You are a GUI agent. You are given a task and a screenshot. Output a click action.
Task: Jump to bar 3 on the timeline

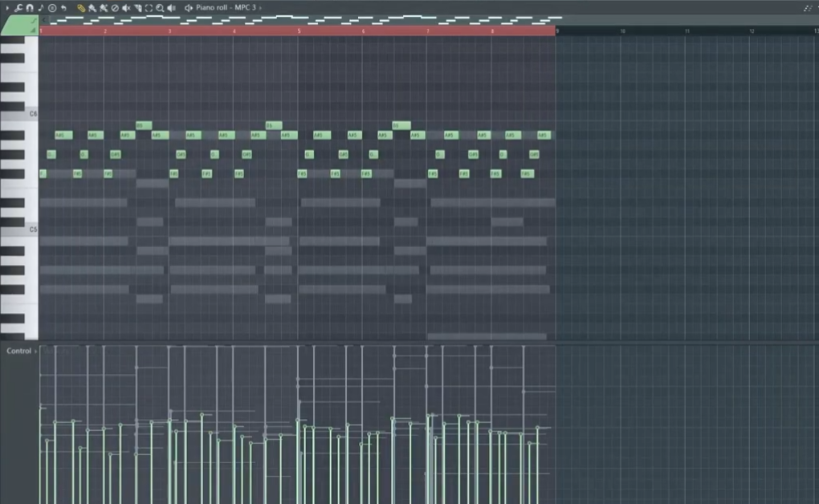point(169,31)
